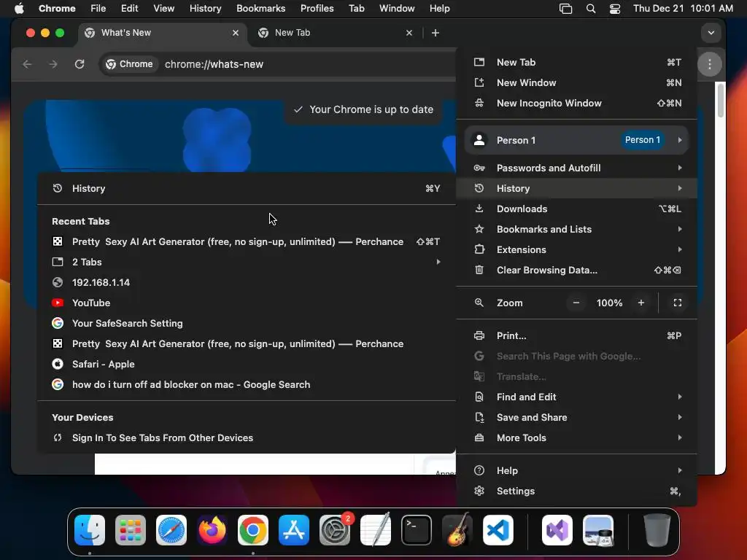Open System Settings from the Dock

335,530
